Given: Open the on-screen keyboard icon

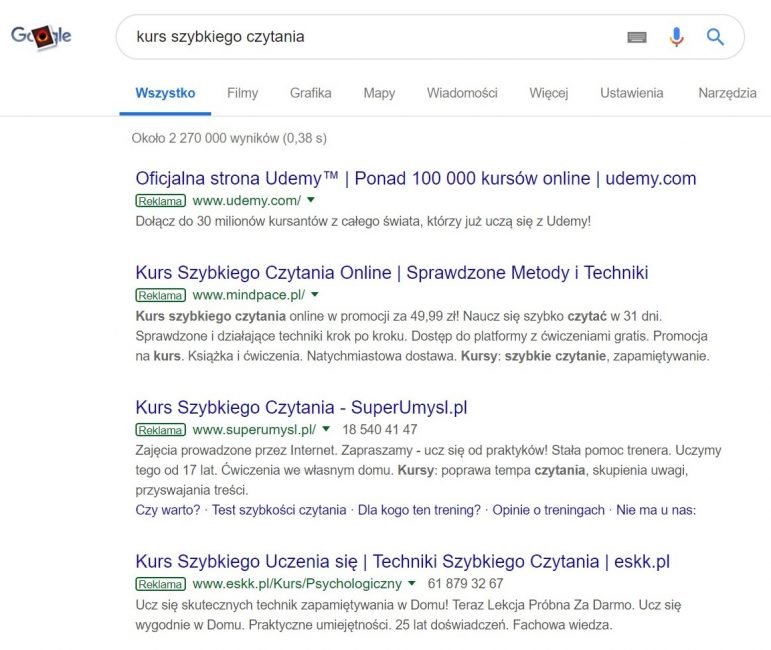Looking at the screenshot, I should tap(637, 37).
